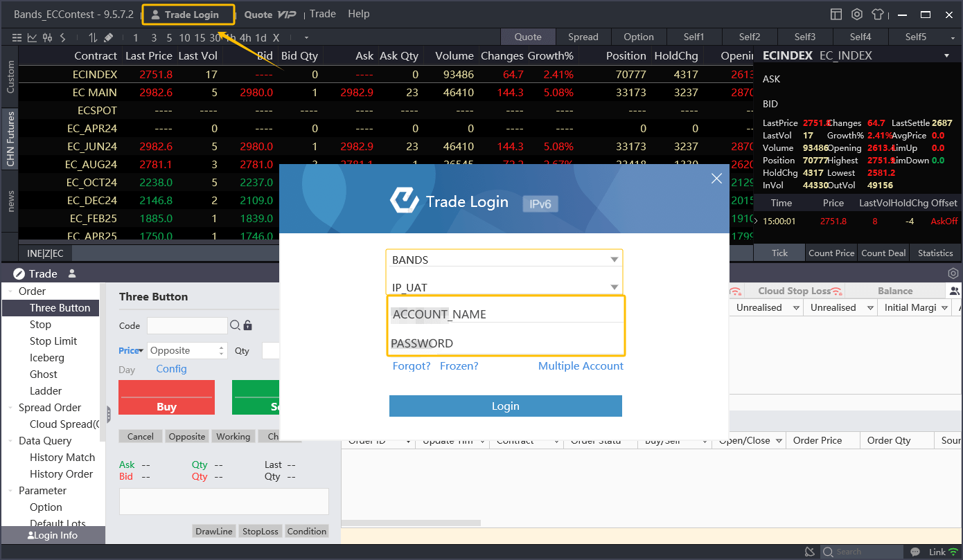Click the user icon next to the Trade title
Viewport: 963px width, 560px height.
tap(72, 273)
